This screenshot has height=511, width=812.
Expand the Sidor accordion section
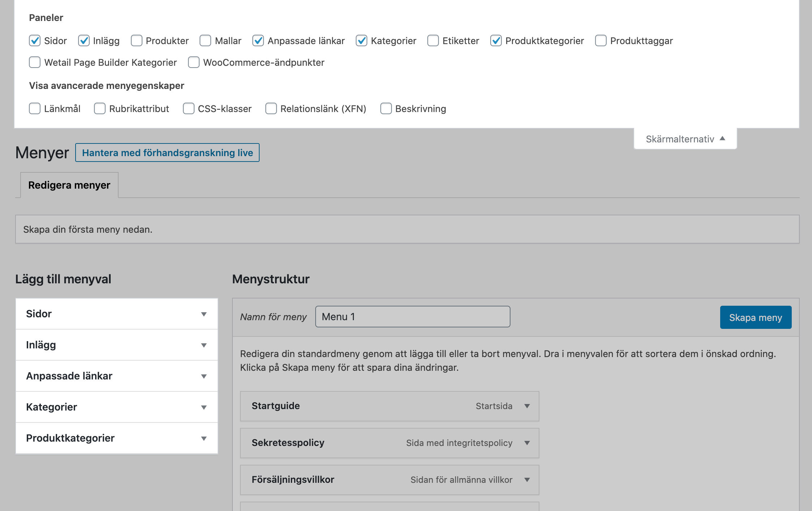tap(204, 314)
